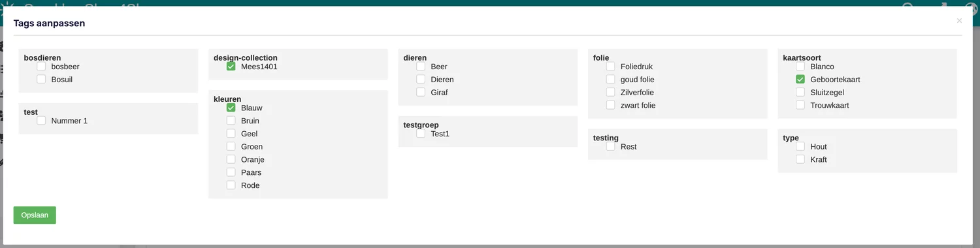Screen dimensions: 980x248
Task: Enable the zwart folie checkbox
Action: pyautogui.click(x=611, y=105)
